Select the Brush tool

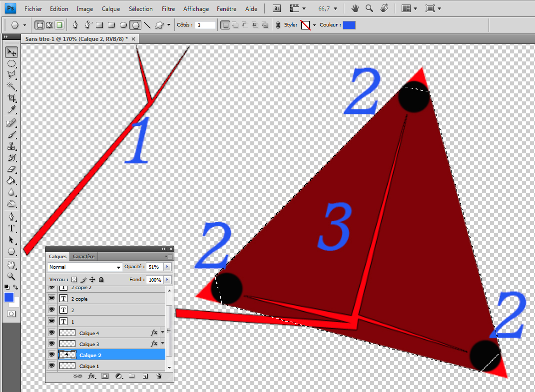pyautogui.click(x=11, y=135)
